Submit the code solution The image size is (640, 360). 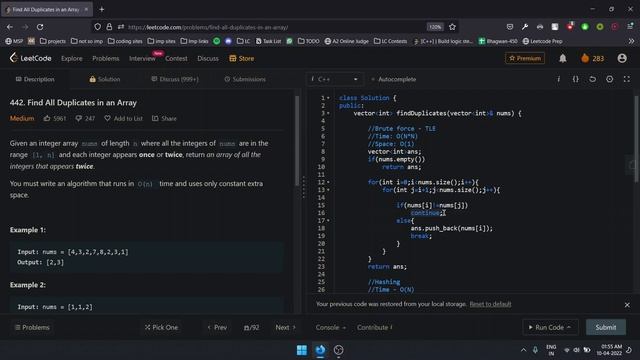[x=606, y=327]
